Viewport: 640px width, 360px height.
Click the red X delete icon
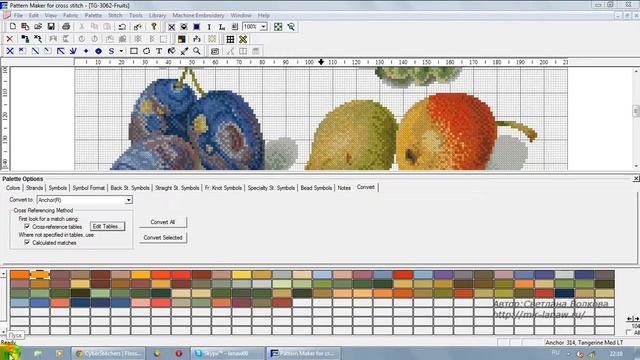point(10,39)
